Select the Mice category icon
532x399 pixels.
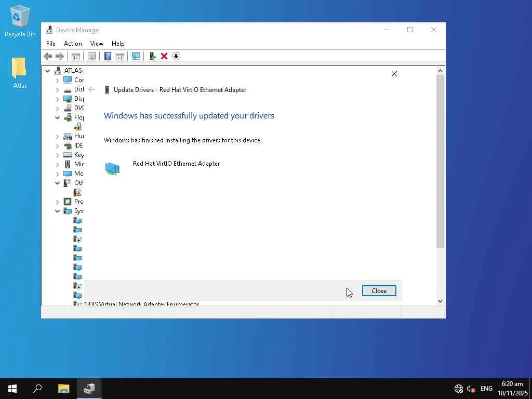[68, 164]
